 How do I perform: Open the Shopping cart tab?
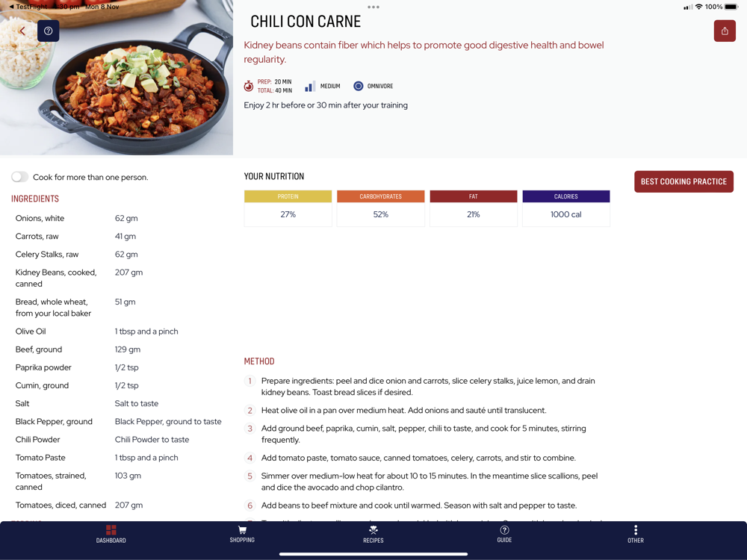pos(242,535)
